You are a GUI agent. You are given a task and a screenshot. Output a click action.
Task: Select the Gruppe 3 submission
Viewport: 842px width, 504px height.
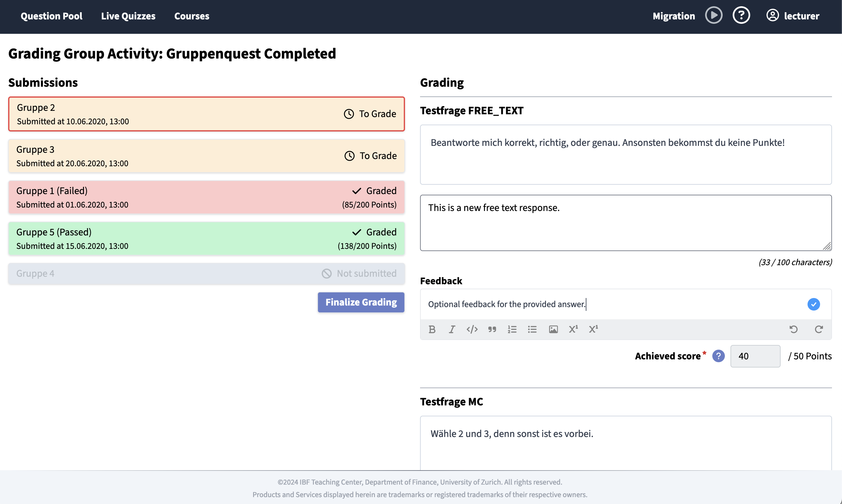pos(206,156)
